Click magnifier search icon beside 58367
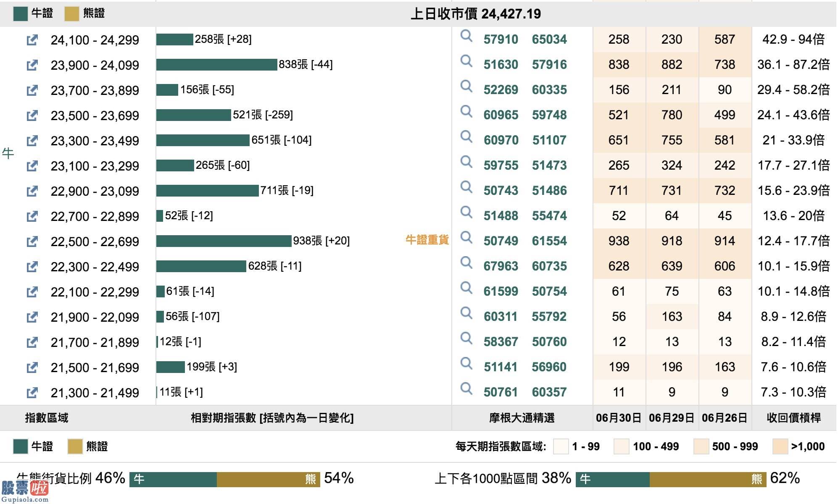 (466, 339)
